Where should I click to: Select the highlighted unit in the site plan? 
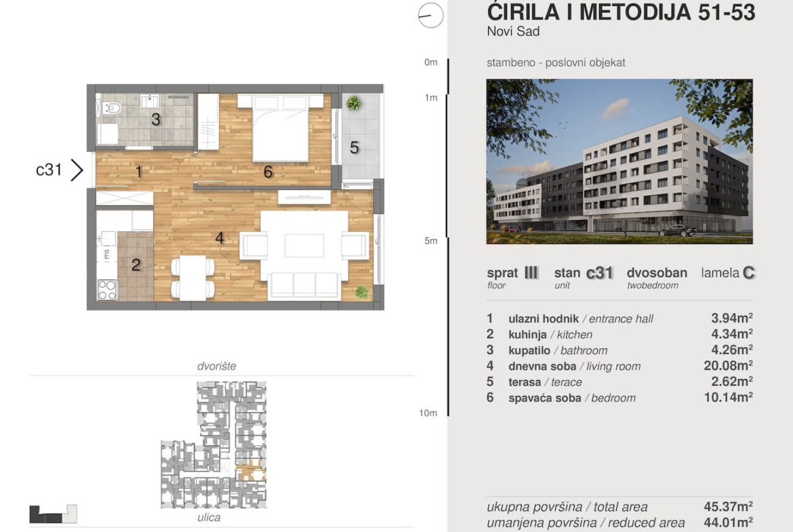click(251, 467)
